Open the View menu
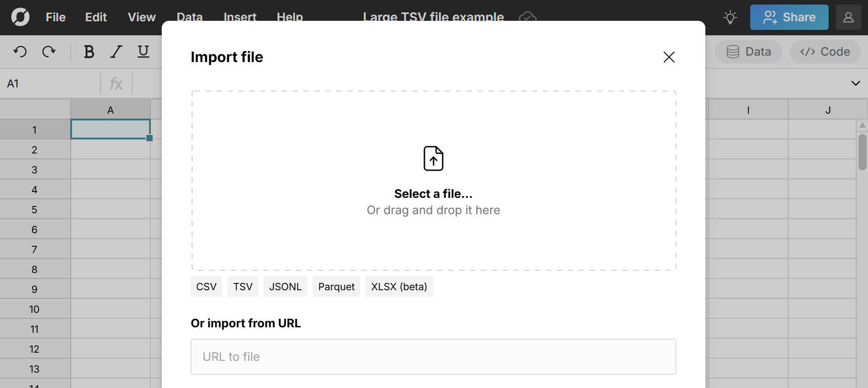Image resolution: width=868 pixels, height=388 pixels. (142, 17)
